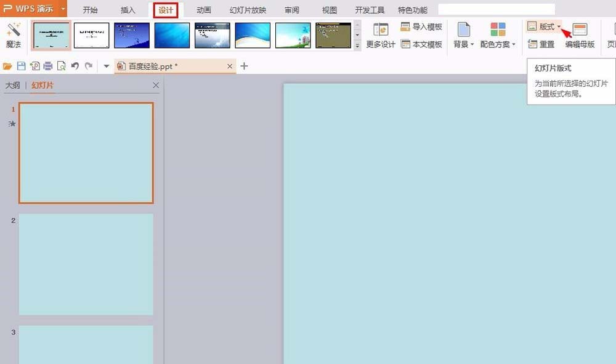Open 编辑母版 edit master
Viewport: 616px width, 364px height.
[580, 35]
